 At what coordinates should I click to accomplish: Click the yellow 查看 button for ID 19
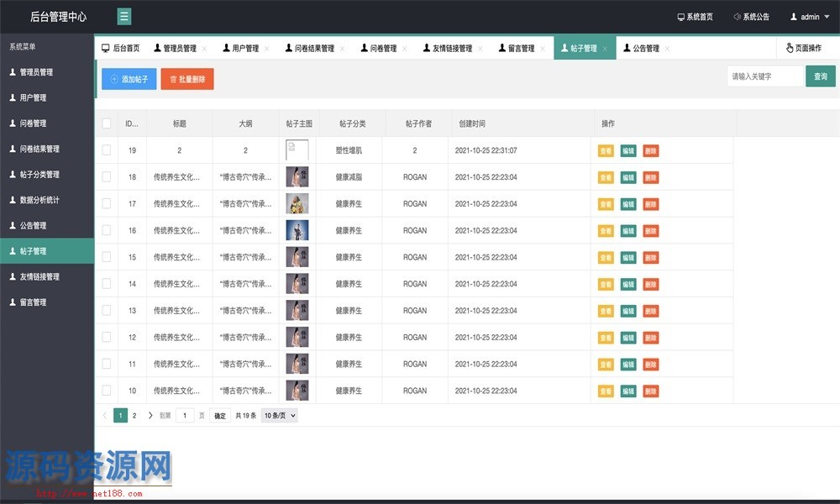pyautogui.click(x=606, y=150)
